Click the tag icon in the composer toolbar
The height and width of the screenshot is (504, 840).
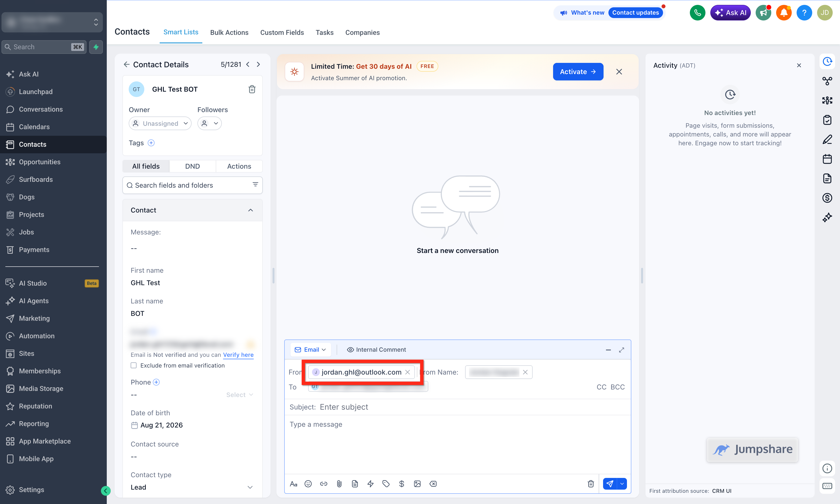(386, 484)
